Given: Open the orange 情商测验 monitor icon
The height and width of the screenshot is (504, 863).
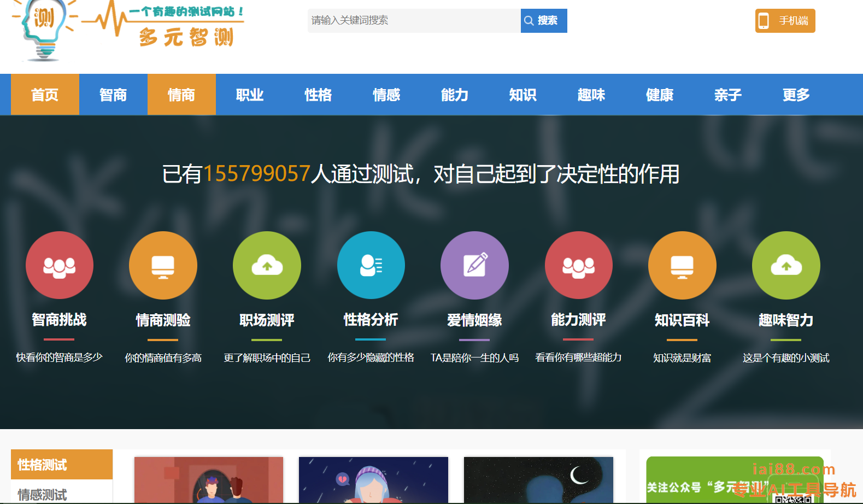Looking at the screenshot, I should [163, 266].
